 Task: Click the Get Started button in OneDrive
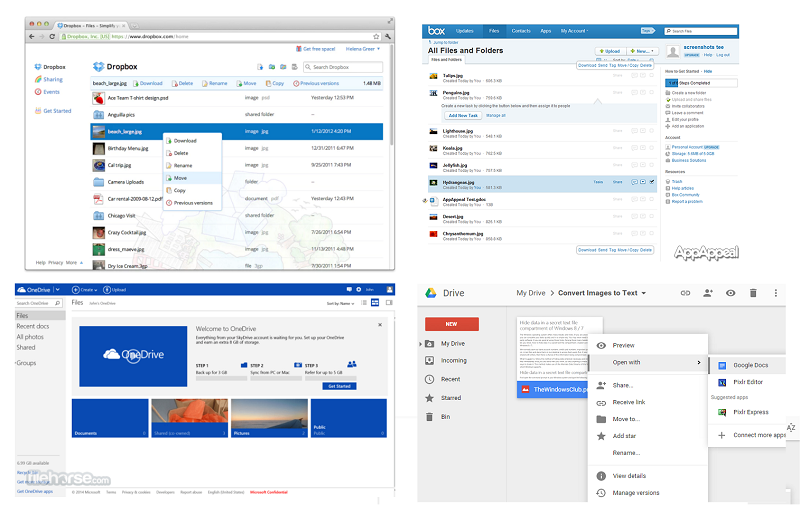339,386
